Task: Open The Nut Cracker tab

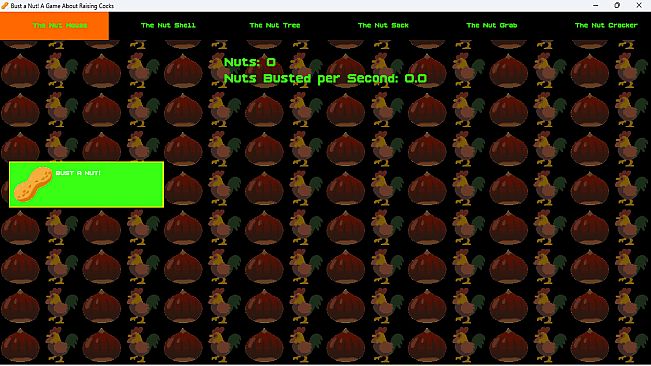Action: (x=606, y=25)
